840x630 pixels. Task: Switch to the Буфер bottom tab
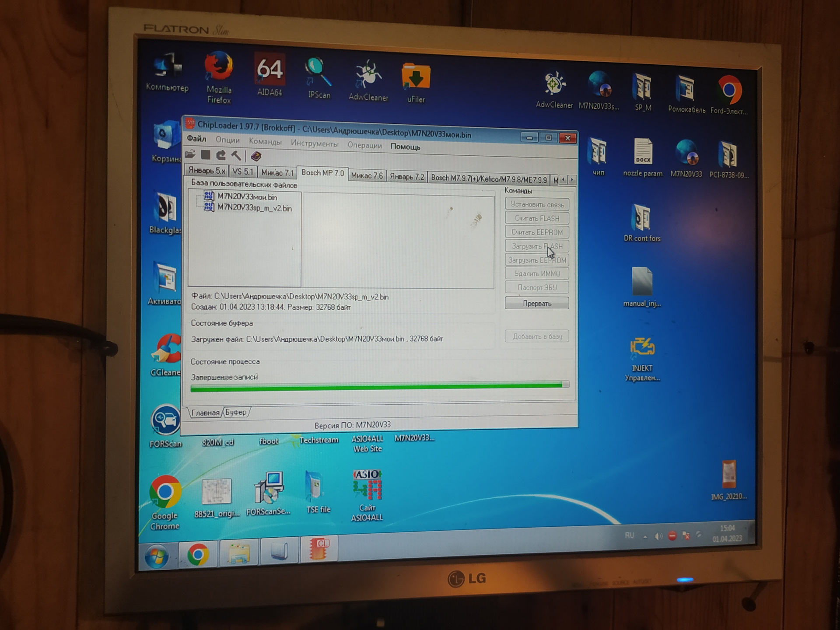pos(236,413)
